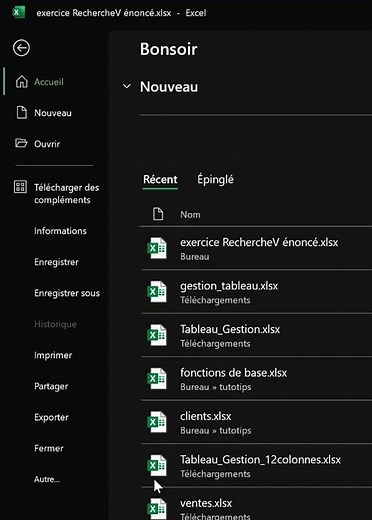This screenshot has height=520, width=372.
Task: Open the Exporter page
Action: 51,417
